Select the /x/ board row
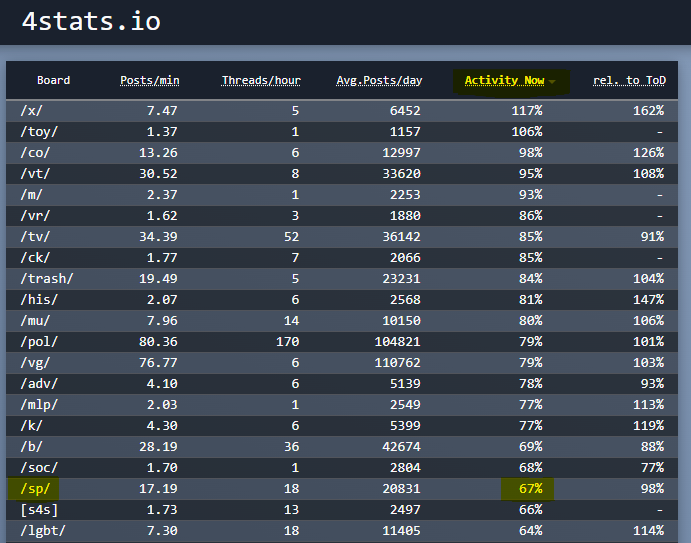This screenshot has height=543, width=691. point(342,111)
